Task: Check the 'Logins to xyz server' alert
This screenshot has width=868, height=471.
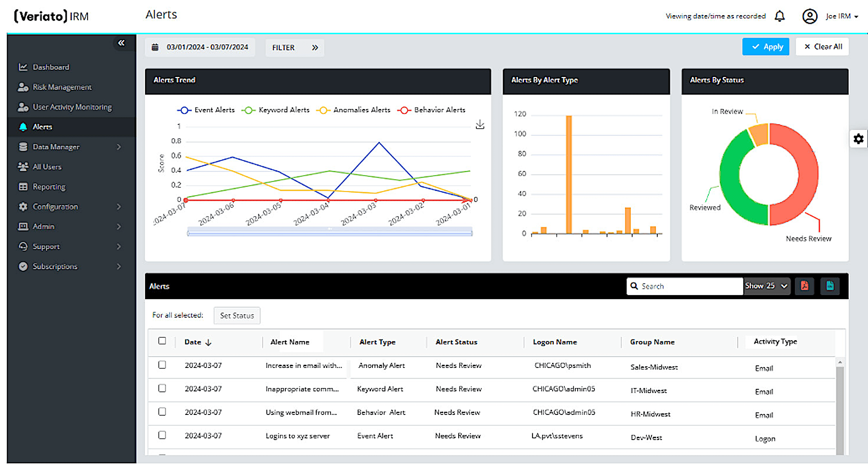Action: [x=162, y=435]
